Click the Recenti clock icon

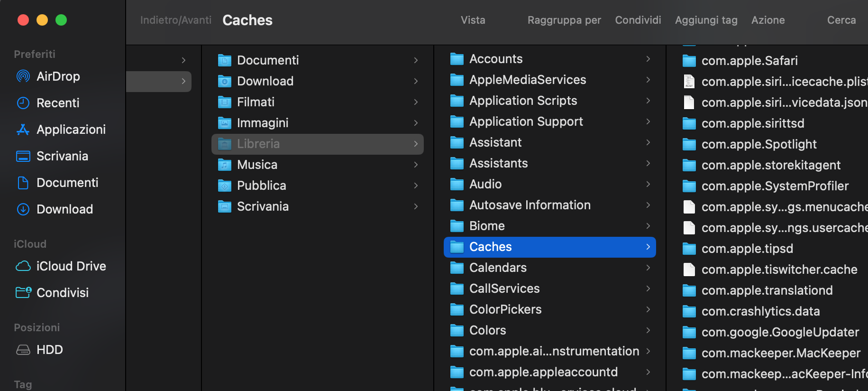click(23, 103)
